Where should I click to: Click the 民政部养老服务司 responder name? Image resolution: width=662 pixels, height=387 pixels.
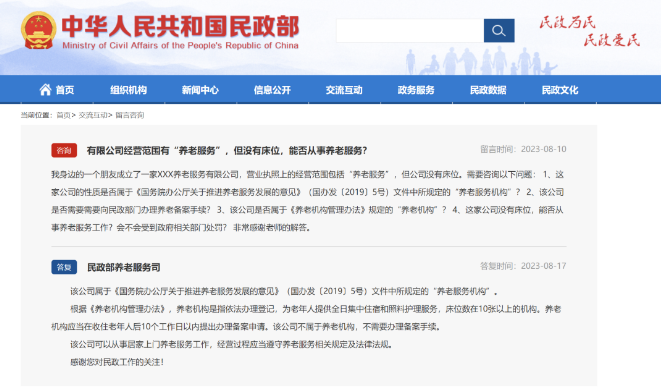point(124,267)
